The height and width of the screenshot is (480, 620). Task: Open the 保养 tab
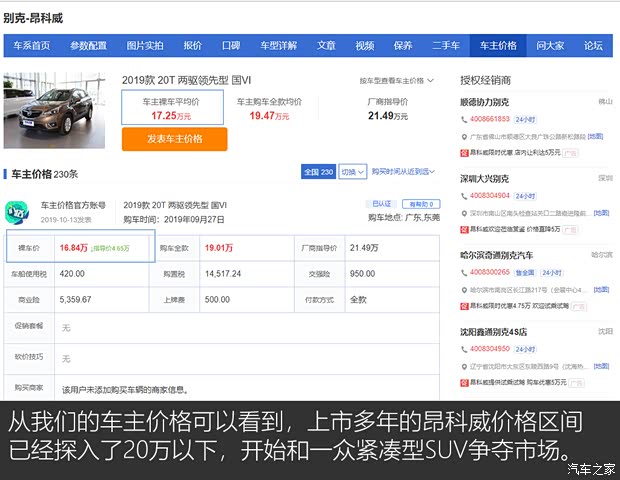coord(403,46)
